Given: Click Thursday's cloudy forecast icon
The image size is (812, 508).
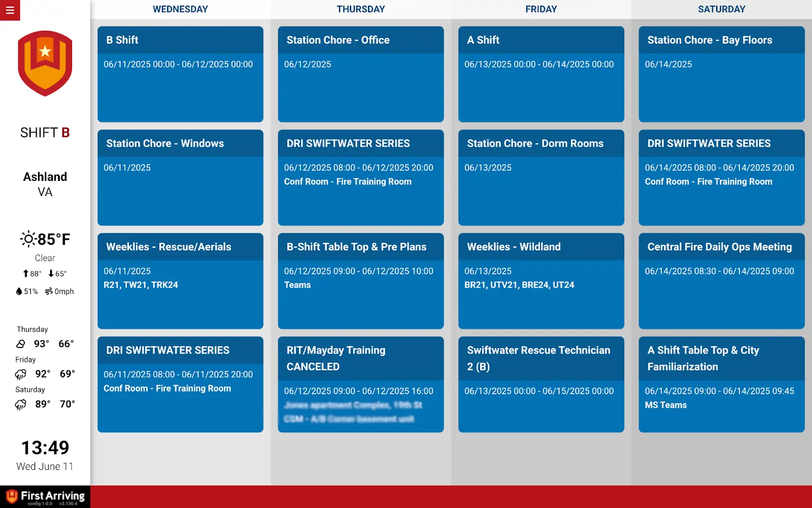Looking at the screenshot, I should 21,344.
